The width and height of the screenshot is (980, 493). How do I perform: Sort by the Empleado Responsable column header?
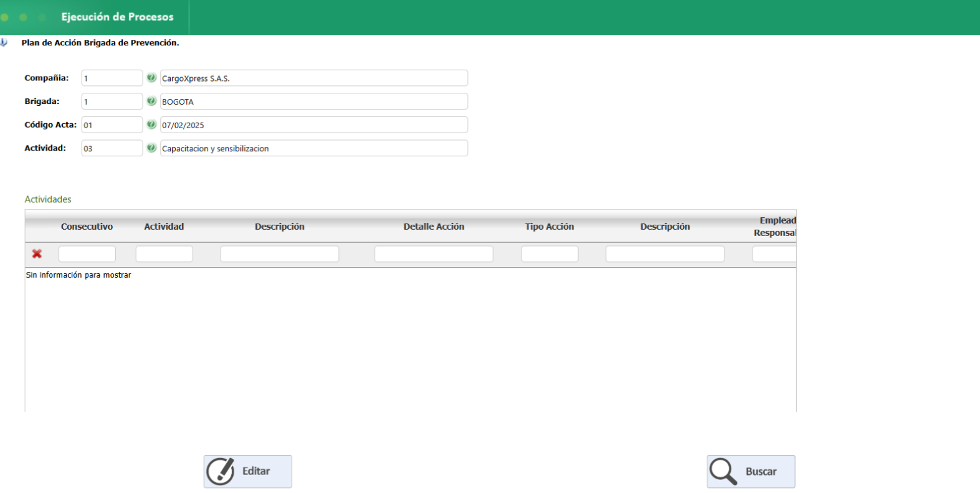(775, 227)
